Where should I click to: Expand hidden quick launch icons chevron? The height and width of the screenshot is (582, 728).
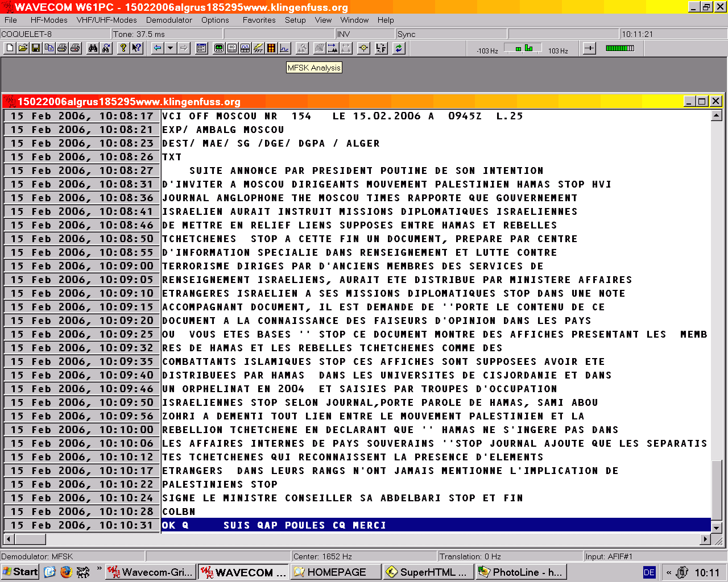click(x=100, y=568)
